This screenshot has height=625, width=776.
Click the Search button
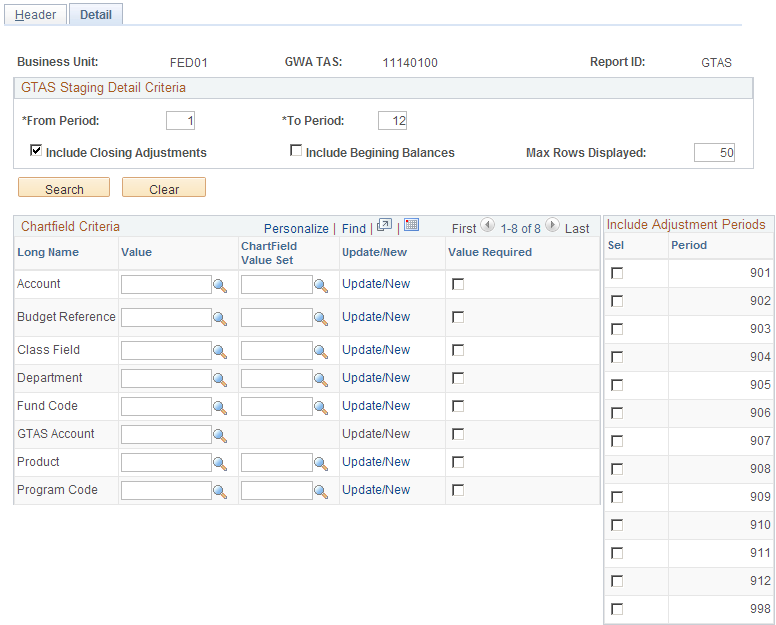pyautogui.click(x=64, y=188)
